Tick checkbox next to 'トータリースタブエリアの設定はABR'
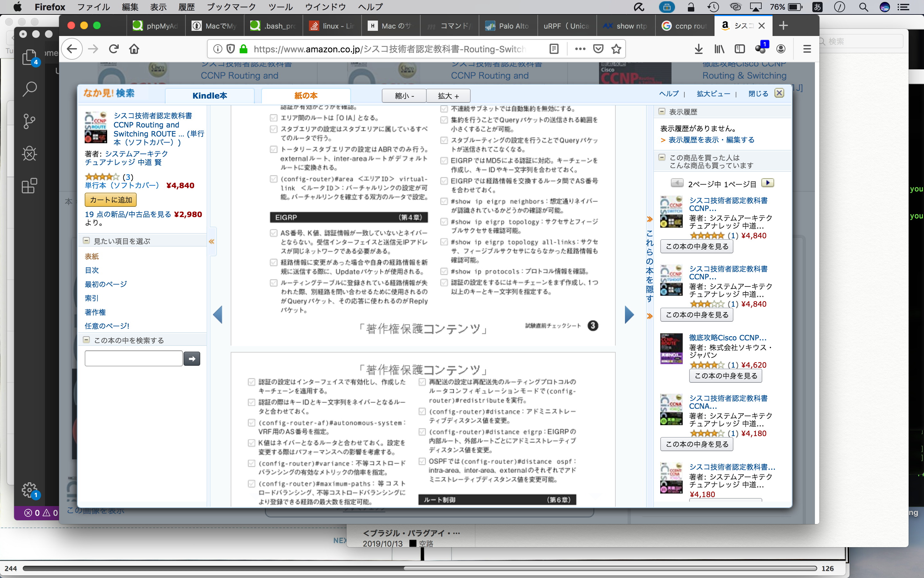Viewport: 924px width, 578px height. click(x=273, y=149)
